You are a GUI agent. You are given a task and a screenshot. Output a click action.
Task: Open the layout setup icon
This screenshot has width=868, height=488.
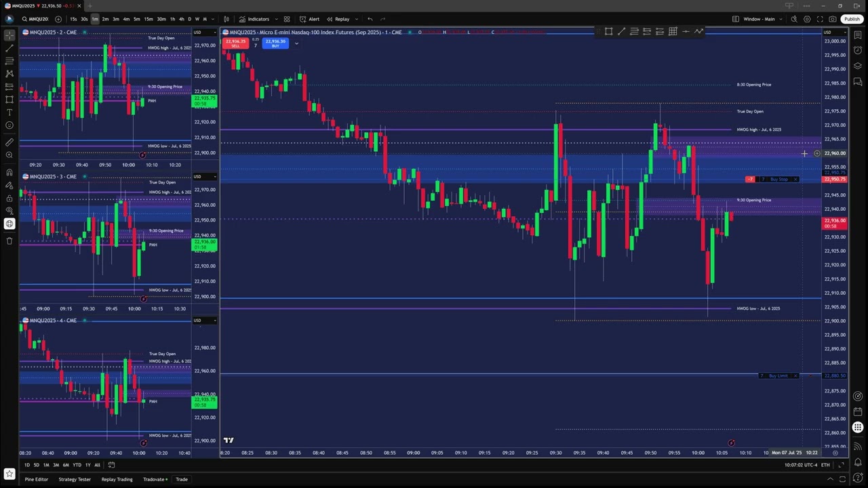736,19
